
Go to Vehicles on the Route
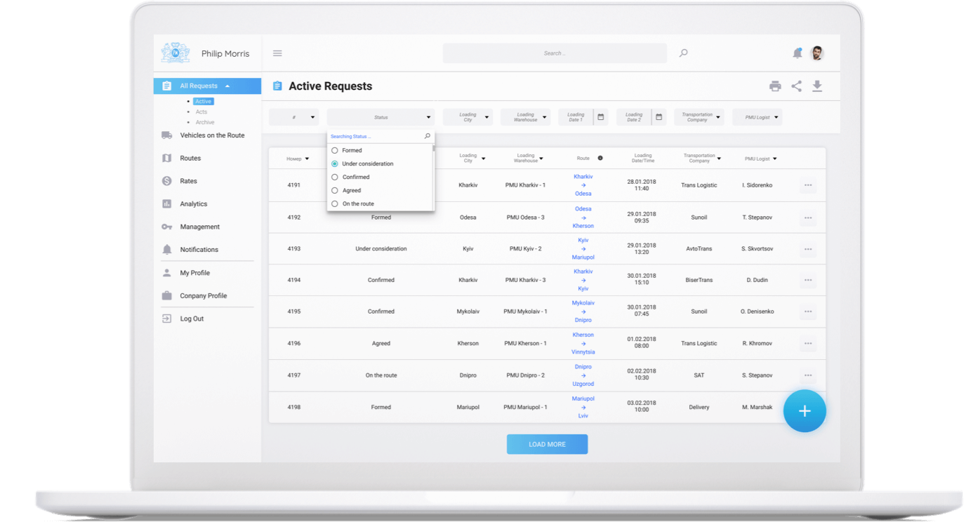[212, 135]
